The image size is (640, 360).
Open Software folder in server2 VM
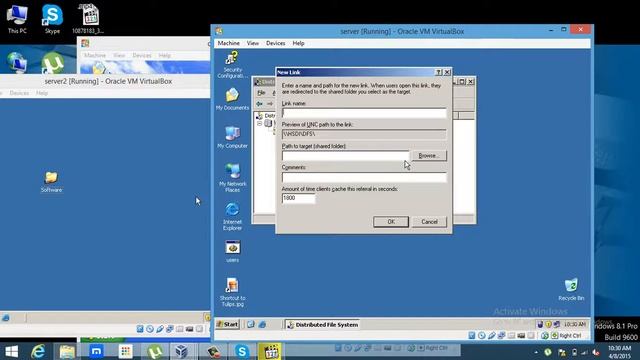coord(51,182)
